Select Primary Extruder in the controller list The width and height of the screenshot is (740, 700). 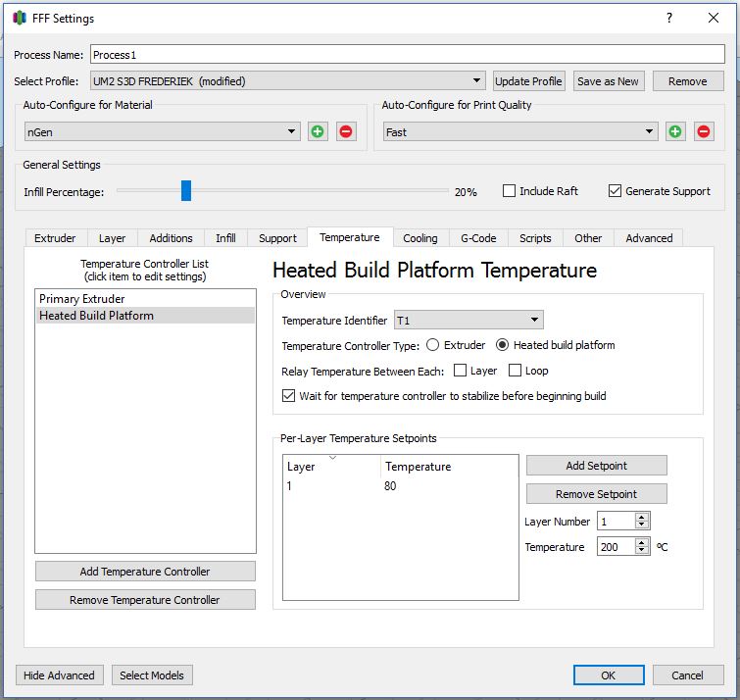[82, 299]
